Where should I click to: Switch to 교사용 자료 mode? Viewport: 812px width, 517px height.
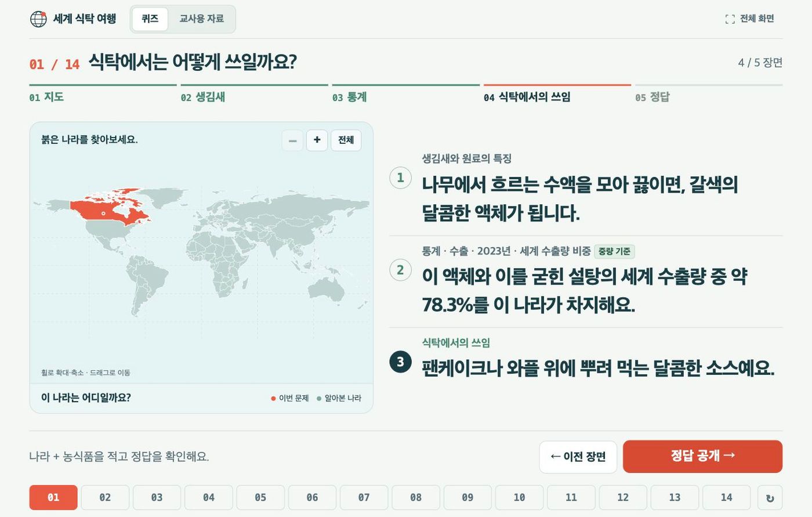(201, 19)
